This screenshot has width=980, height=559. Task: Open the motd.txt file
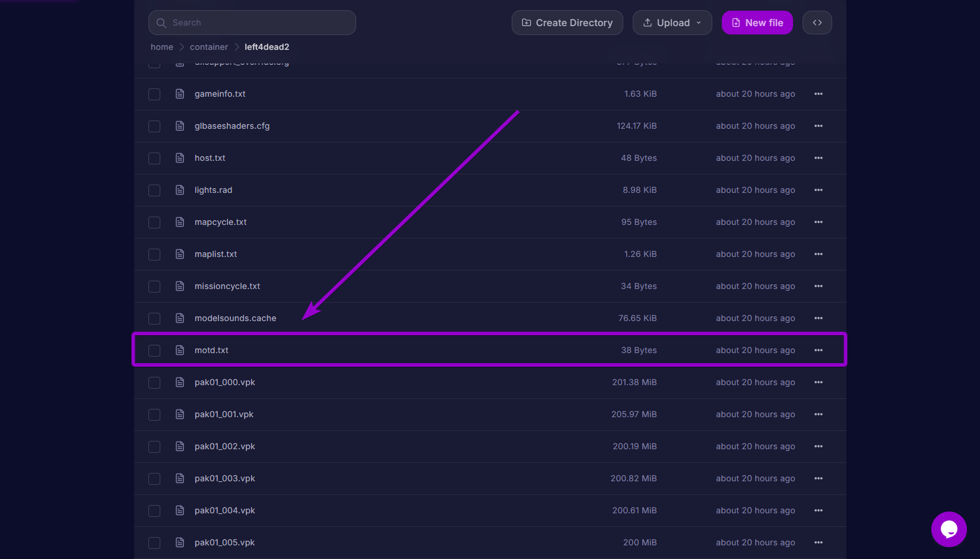click(x=211, y=350)
